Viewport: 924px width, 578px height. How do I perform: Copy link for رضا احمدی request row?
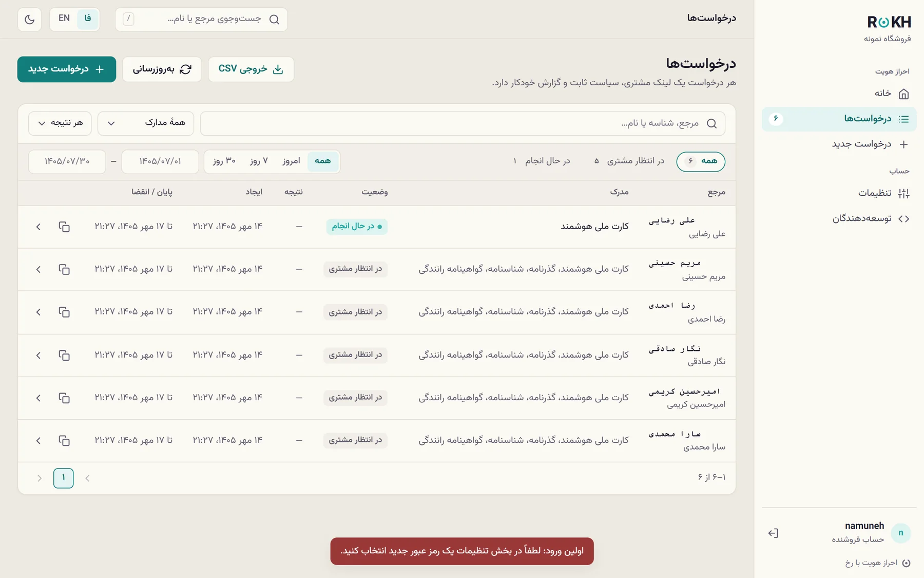coord(64,312)
